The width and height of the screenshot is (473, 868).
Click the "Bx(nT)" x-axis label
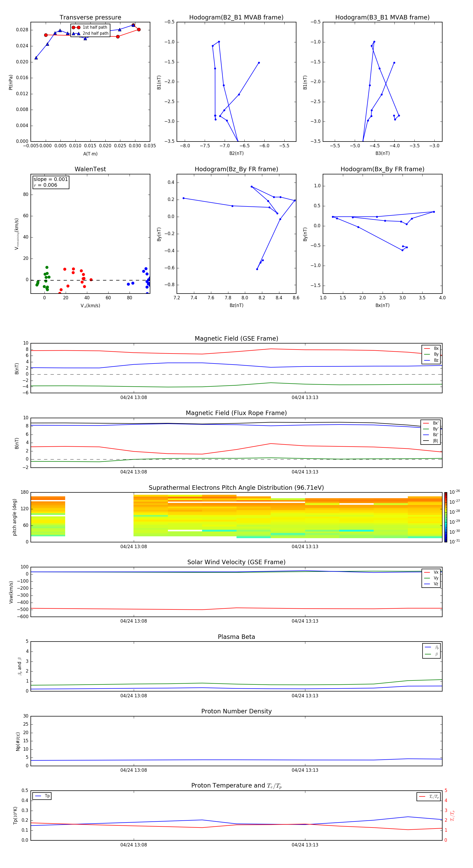pos(382,305)
